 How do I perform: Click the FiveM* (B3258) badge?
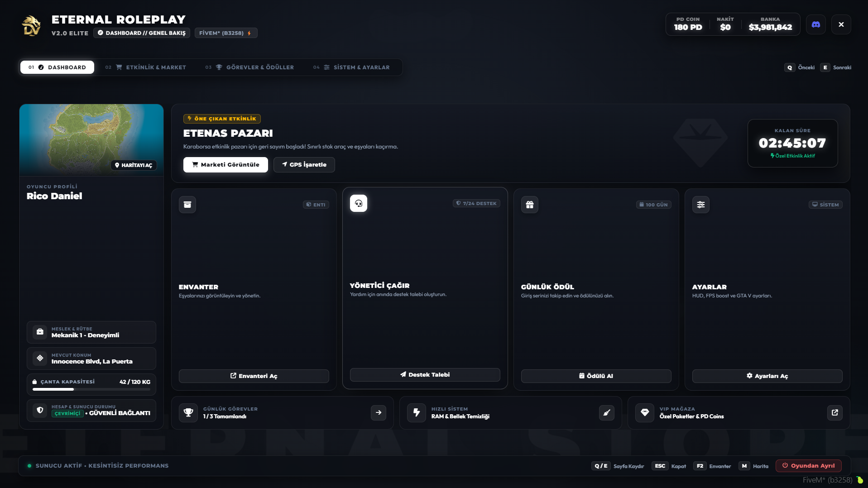coord(226,33)
